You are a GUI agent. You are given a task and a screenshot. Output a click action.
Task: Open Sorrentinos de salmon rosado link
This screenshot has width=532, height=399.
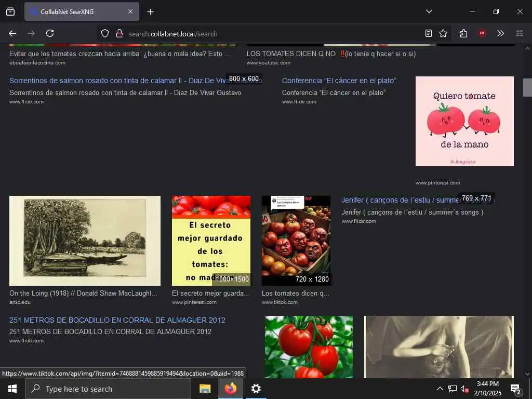[136, 81]
